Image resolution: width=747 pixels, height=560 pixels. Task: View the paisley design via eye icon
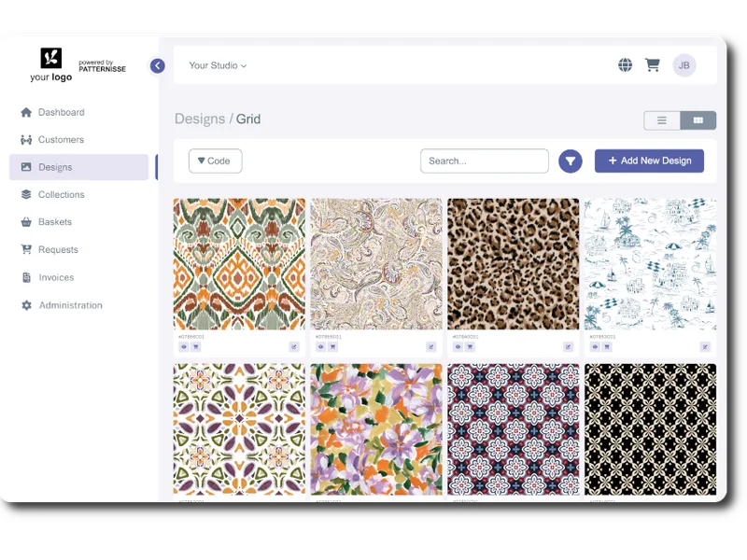coord(320,346)
